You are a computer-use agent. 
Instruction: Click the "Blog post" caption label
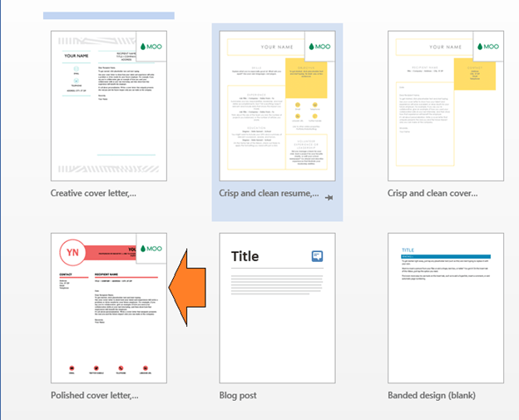pyautogui.click(x=240, y=395)
